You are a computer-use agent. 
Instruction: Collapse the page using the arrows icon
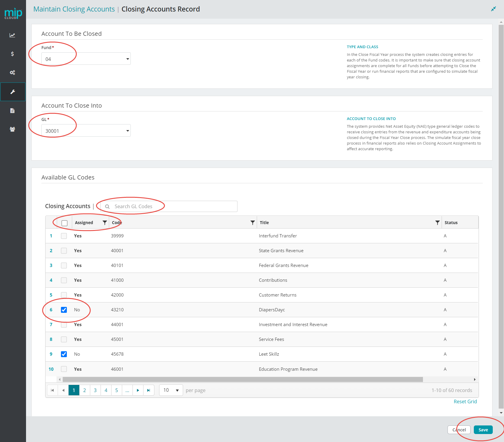pos(493,9)
